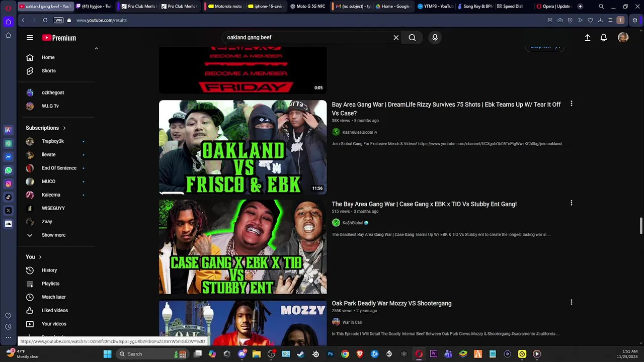Open the Opera sidebar history clock
Screen dimensions: 644x362
[x=8, y=327]
